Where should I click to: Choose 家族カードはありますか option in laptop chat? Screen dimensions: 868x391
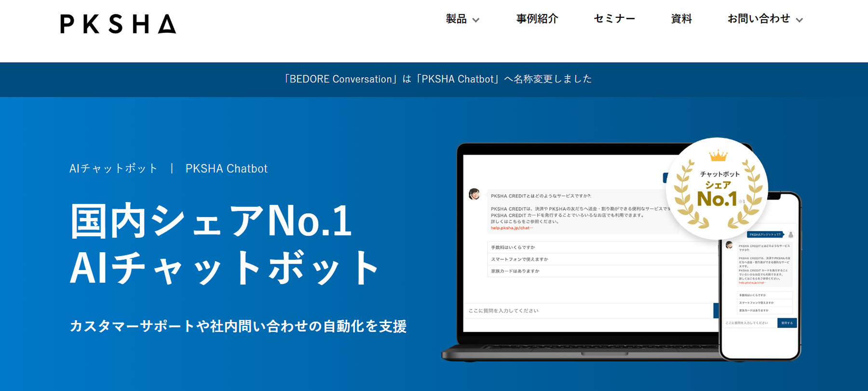click(602, 271)
